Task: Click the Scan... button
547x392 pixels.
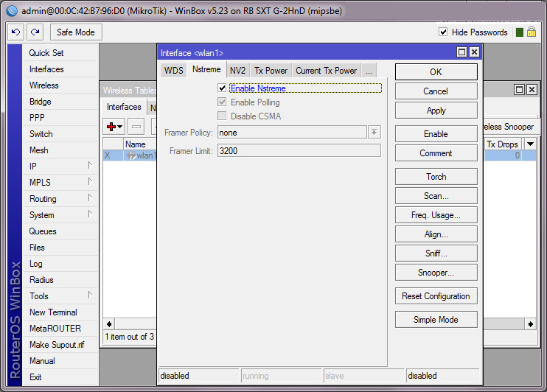Action: (x=436, y=196)
